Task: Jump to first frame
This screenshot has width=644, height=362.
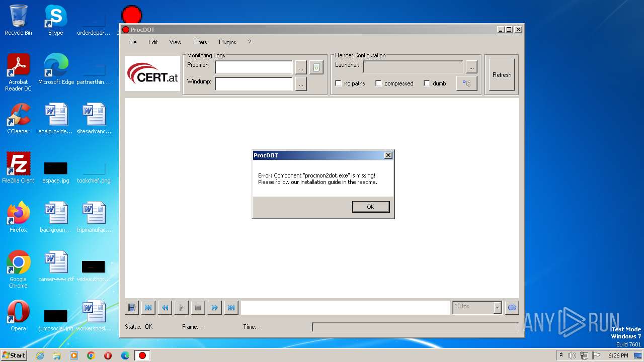Action: pos(148,307)
